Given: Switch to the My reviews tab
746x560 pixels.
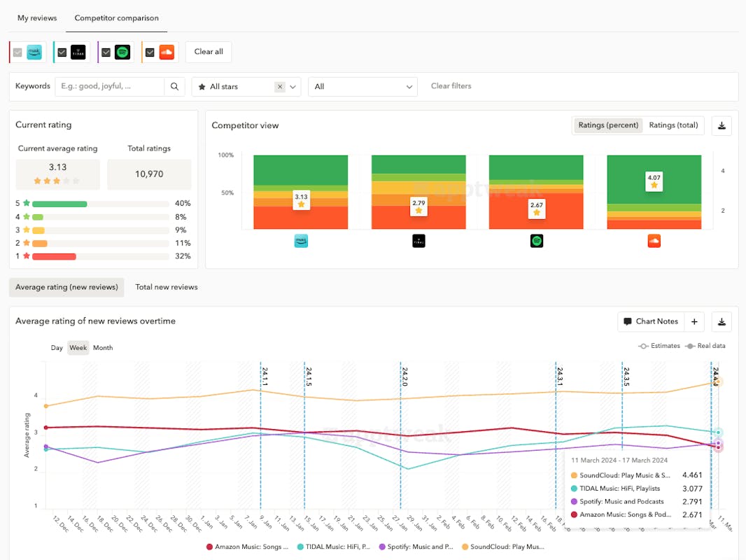Looking at the screenshot, I should [x=37, y=18].
